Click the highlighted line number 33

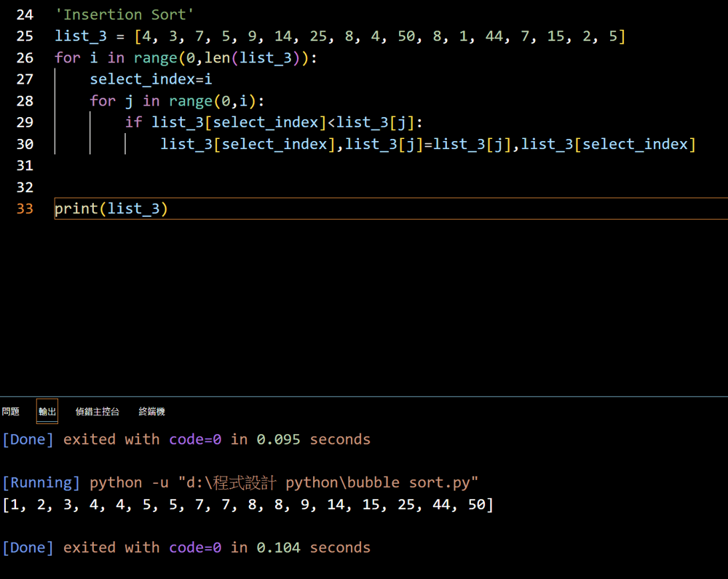tap(25, 209)
